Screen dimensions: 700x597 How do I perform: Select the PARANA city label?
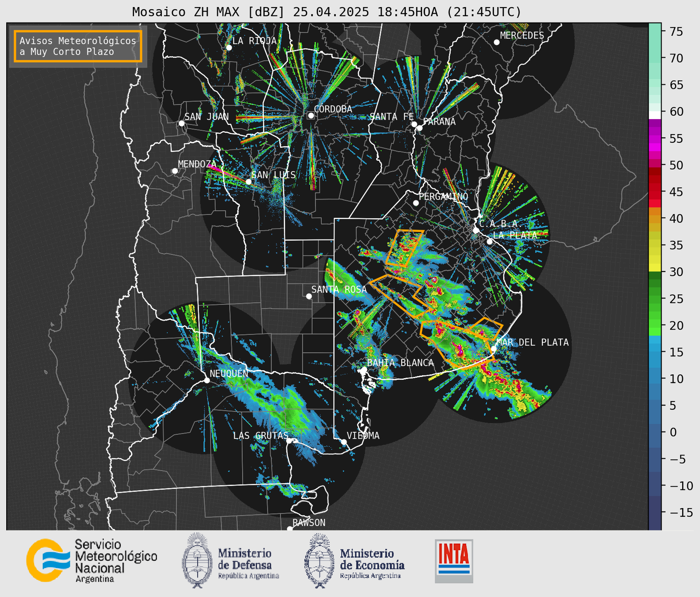[x=439, y=122]
